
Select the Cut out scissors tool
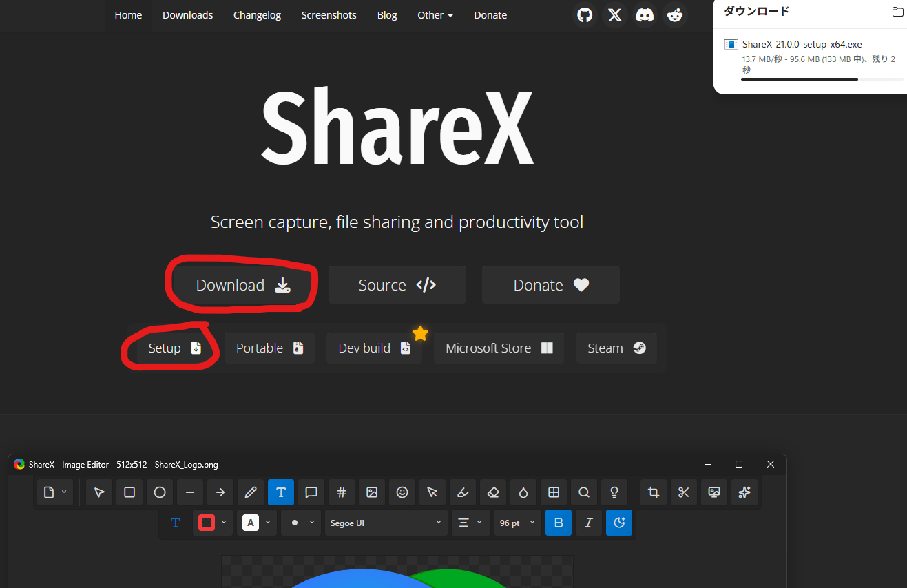(x=684, y=492)
